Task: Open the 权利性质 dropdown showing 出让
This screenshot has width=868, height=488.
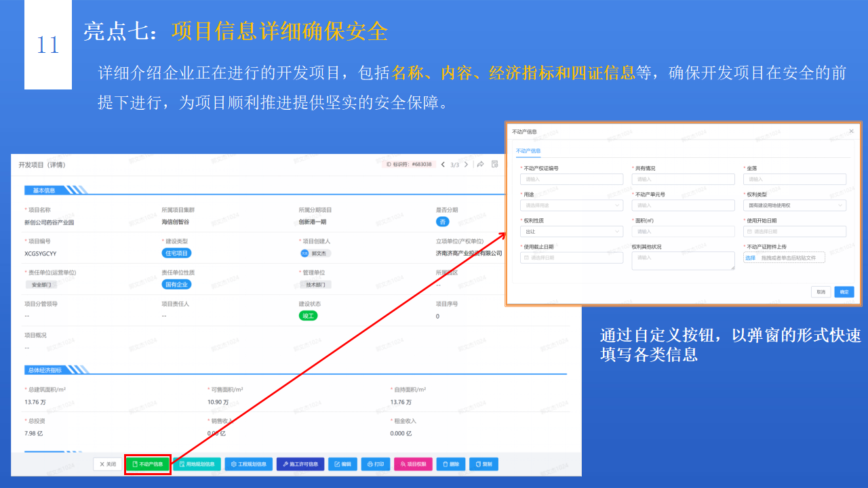Action: [x=572, y=231]
